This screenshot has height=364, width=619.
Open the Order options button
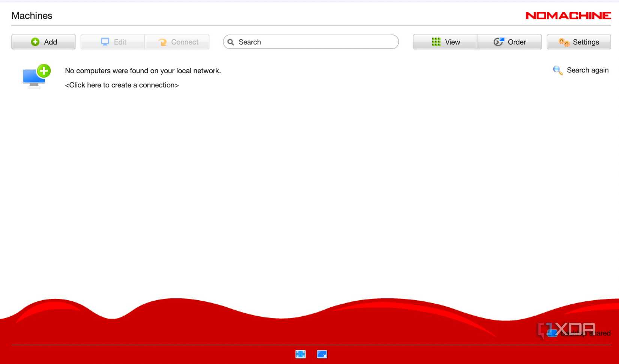pos(509,42)
